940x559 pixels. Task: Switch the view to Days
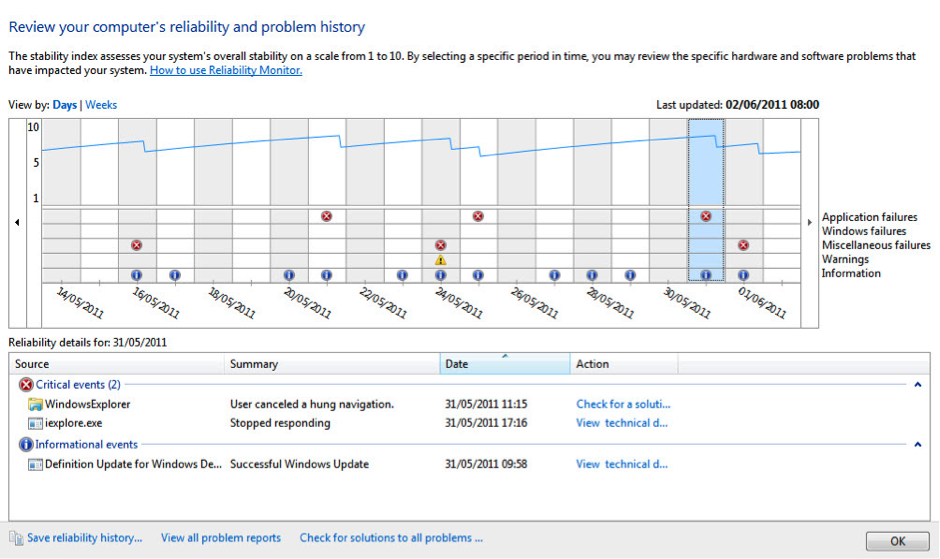[65, 105]
